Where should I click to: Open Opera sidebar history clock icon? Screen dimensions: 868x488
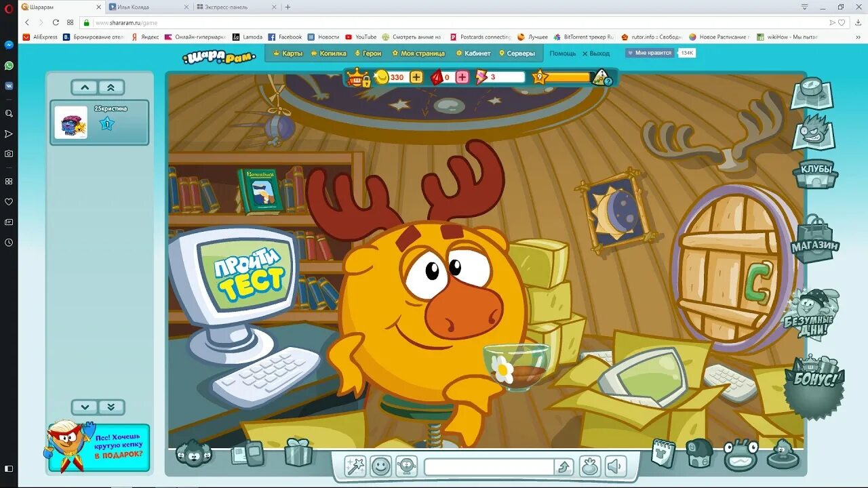click(9, 242)
